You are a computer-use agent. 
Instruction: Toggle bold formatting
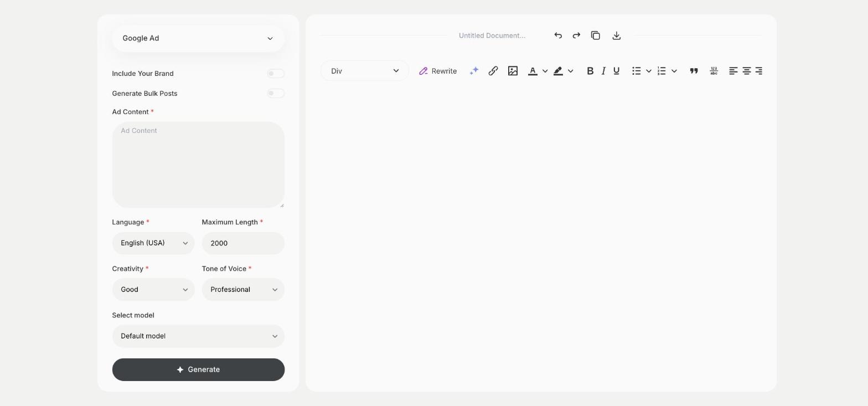tap(590, 71)
